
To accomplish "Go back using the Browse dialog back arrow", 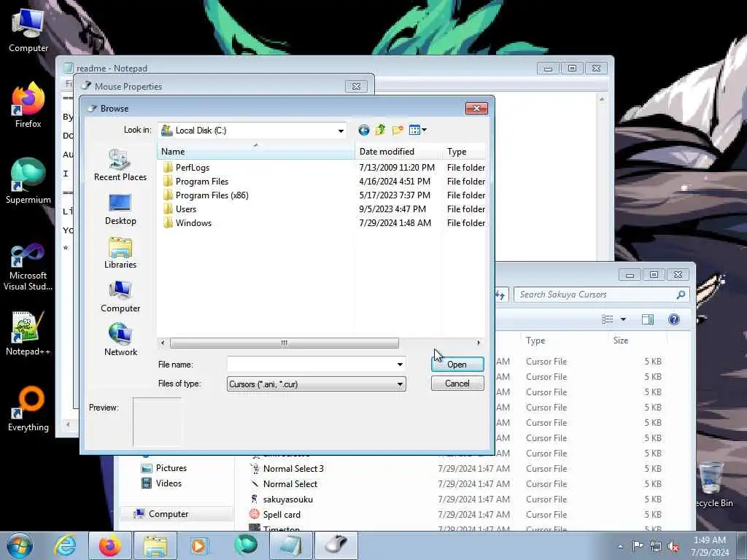I will pyautogui.click(x=363, y=130).
